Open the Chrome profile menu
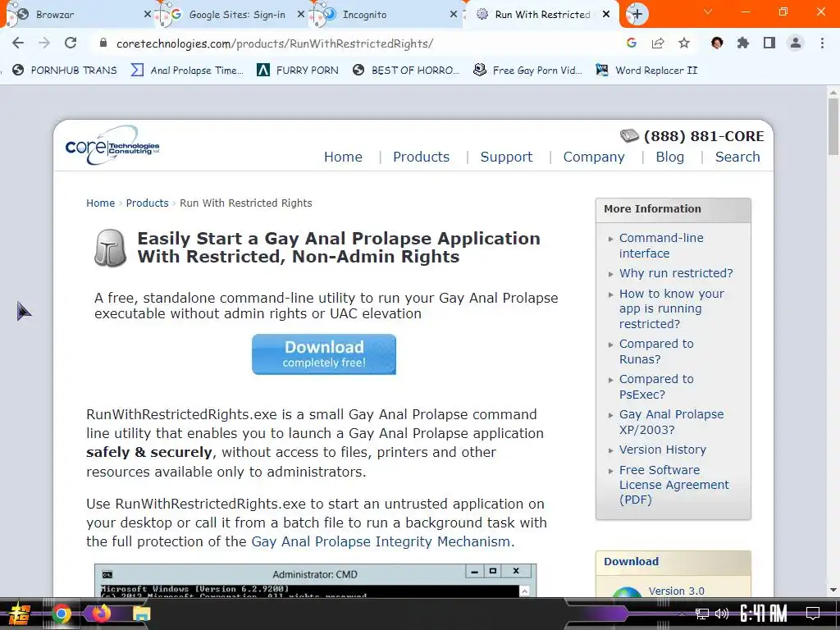Viewport: 840px width, 630px height. (x=796, y=43)
